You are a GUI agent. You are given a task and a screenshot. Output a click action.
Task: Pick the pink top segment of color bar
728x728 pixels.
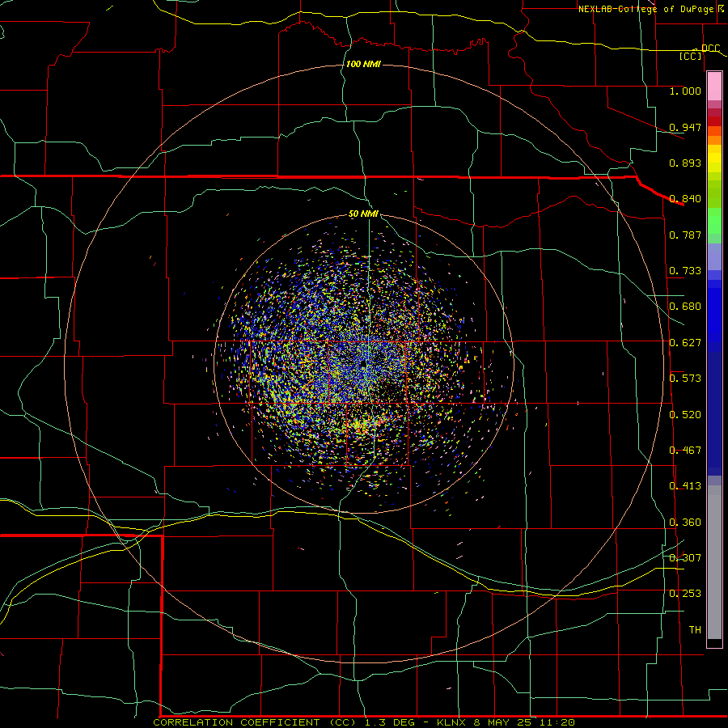714,87
